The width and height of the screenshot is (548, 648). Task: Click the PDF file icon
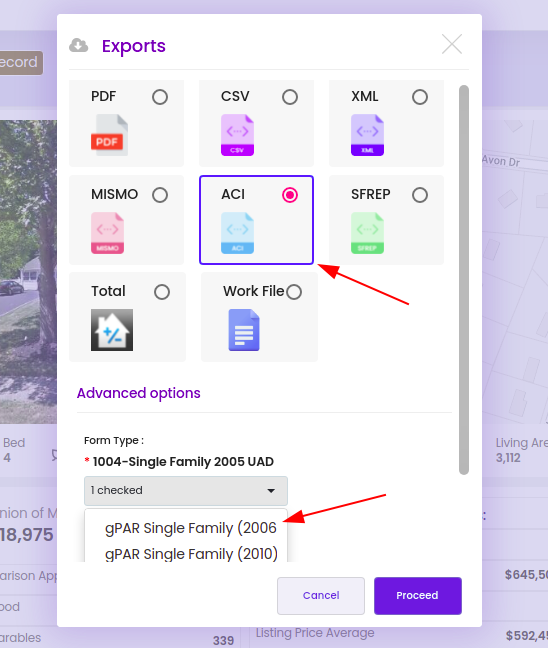[x=110, y=135]
